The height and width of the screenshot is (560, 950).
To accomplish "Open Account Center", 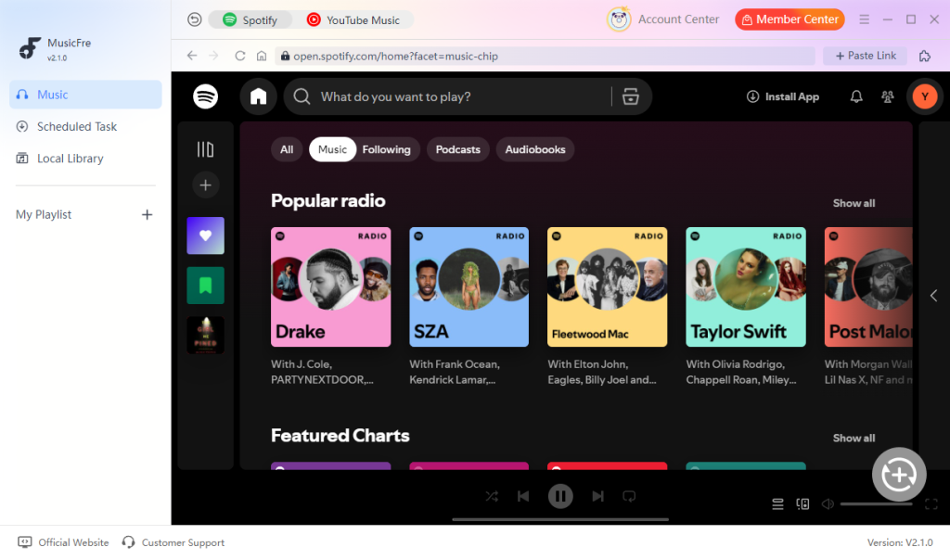I will (663, 19).
